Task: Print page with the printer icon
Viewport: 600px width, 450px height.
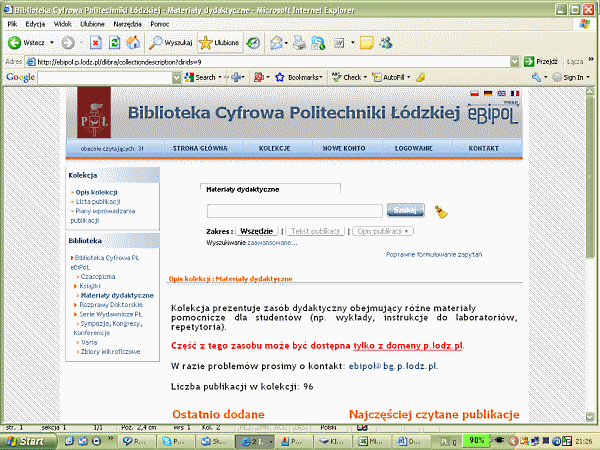Action: click(299, 42)
